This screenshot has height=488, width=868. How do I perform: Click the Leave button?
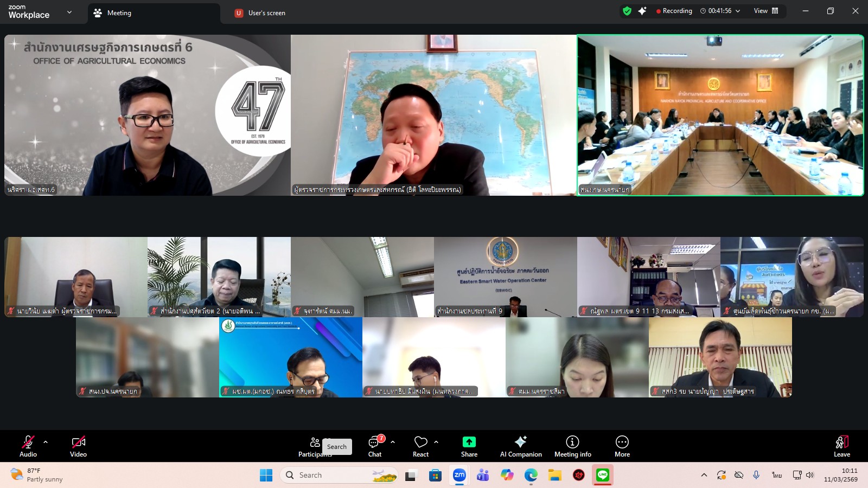pos(841,446)
